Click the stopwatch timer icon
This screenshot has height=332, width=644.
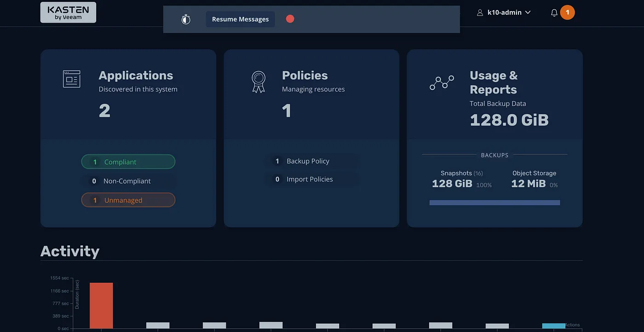[186, 19]
